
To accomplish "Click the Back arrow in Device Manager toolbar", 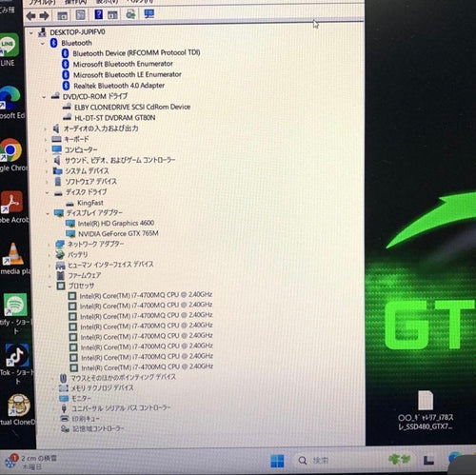I will [30, 15].
